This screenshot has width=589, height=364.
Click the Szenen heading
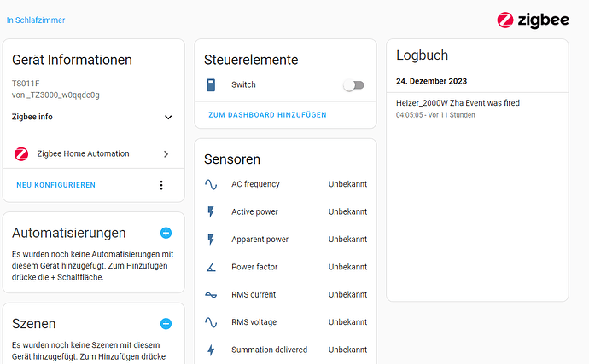click(34, 324)
